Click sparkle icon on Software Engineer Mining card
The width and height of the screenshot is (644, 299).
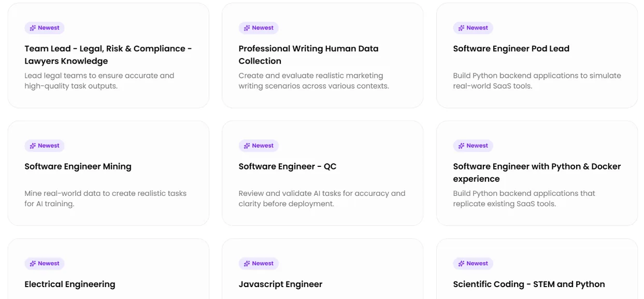(33, 146)
